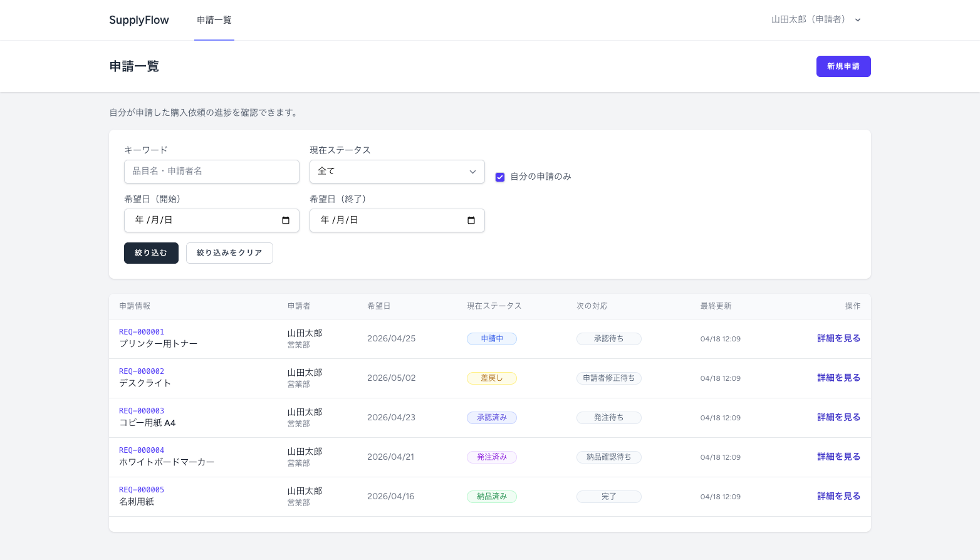The height and width of the screenshot is (560, 980).
Task: Open request link REQ-000003
Action: coord(142,411)
